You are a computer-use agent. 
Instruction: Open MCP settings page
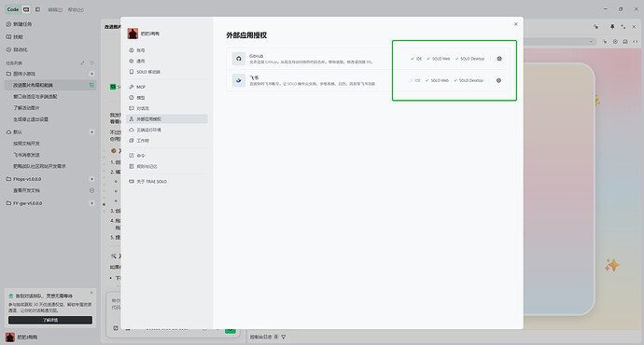click(167, 87)
